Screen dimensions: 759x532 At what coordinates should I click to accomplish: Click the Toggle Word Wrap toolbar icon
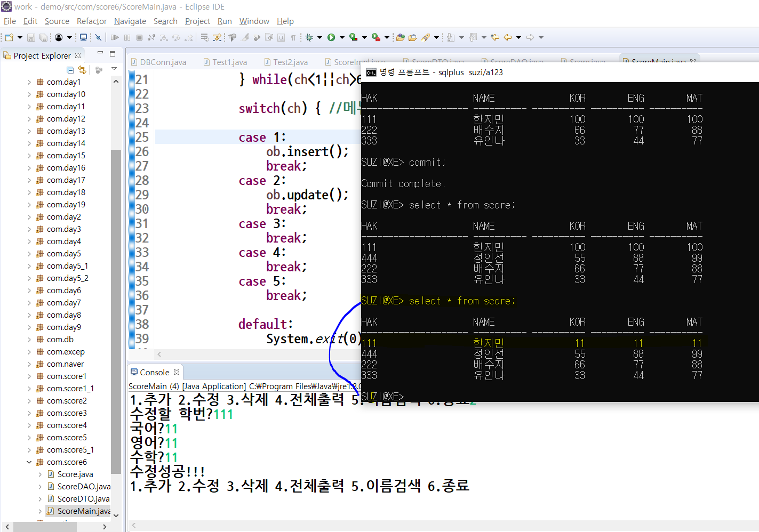tap(269, 37)
